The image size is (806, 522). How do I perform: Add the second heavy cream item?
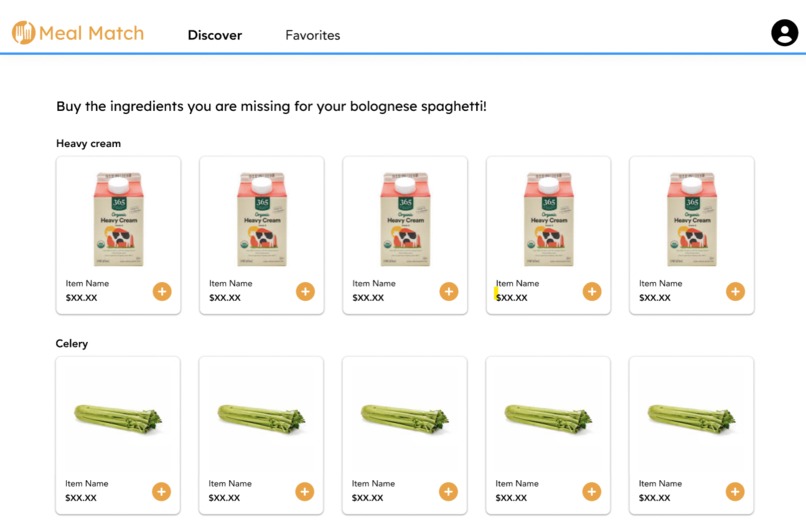305,291
